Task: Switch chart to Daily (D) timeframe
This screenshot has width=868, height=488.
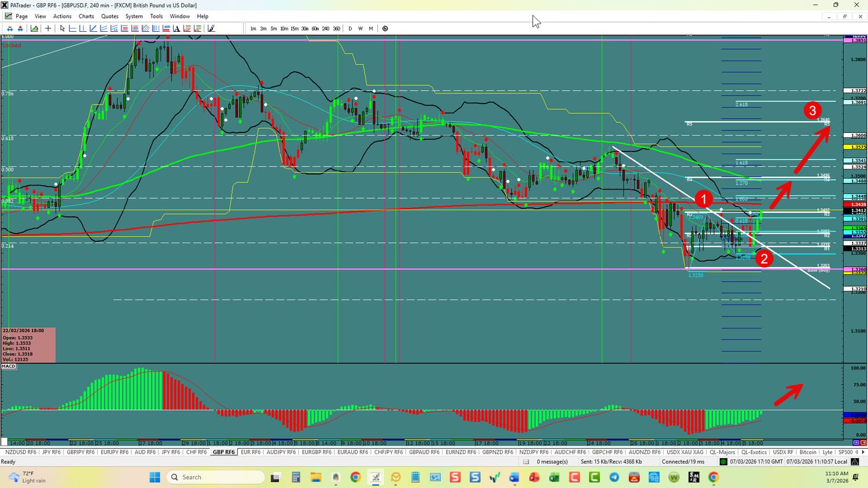Action: 350,28
